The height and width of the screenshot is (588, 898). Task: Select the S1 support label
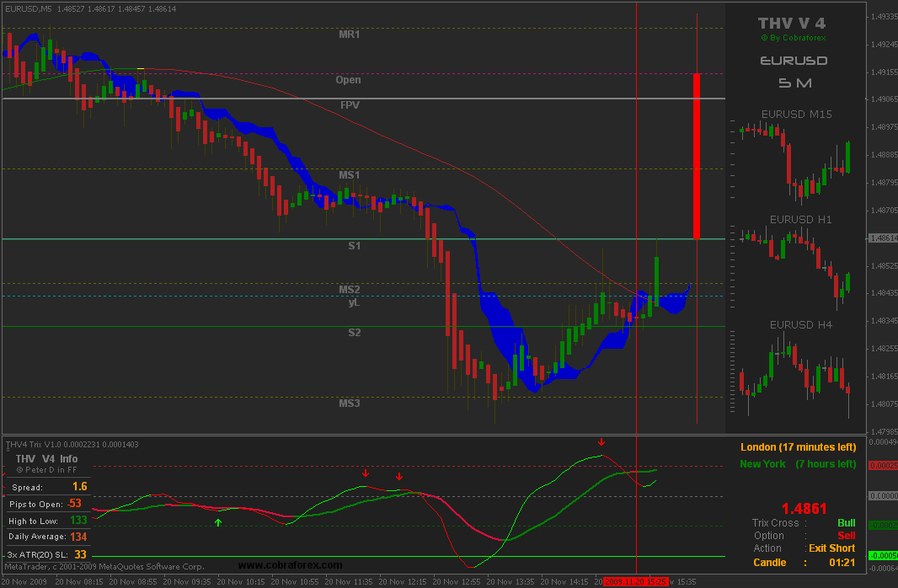355,246
